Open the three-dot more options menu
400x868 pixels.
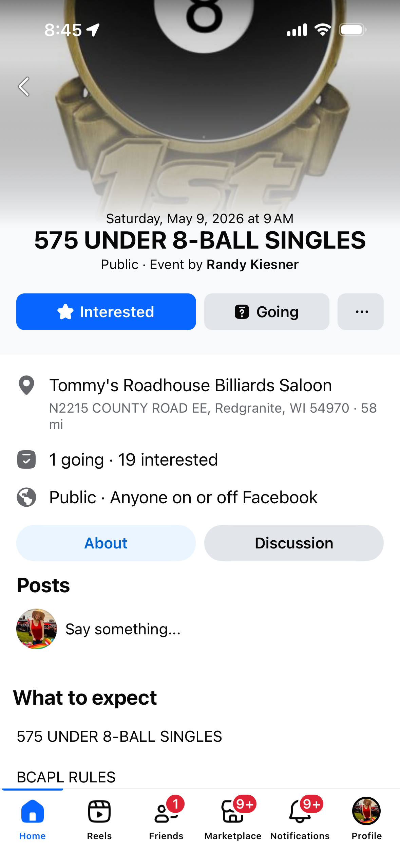(361, 312)
